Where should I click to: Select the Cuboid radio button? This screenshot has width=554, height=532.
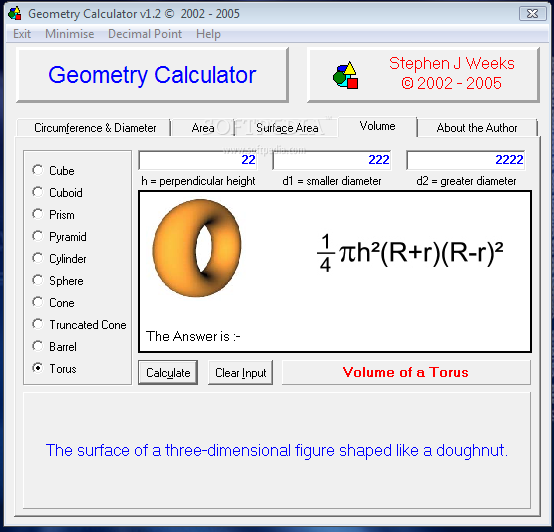37,192
